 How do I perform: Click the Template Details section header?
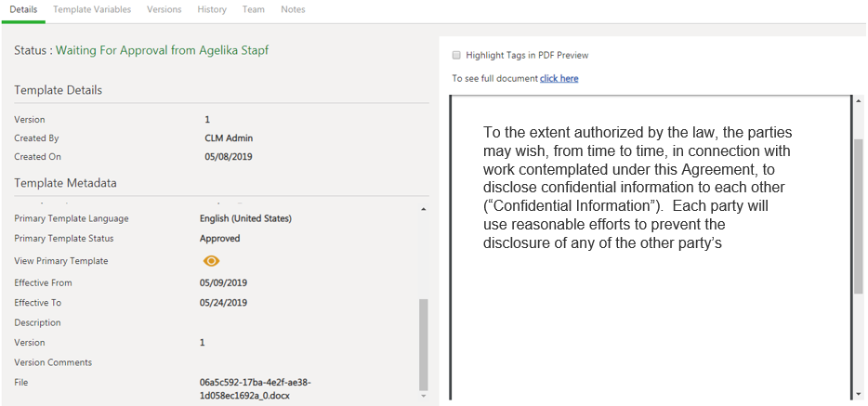59,90
